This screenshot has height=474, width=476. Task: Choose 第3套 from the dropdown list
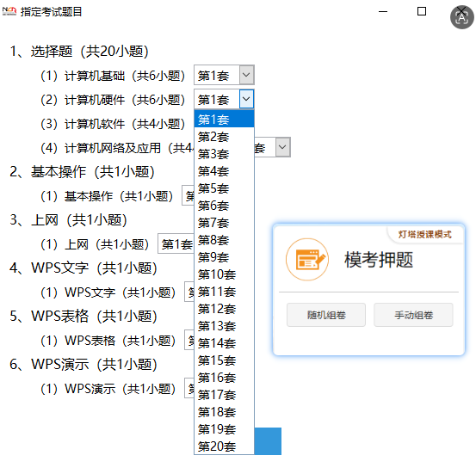tap(224, 154)
